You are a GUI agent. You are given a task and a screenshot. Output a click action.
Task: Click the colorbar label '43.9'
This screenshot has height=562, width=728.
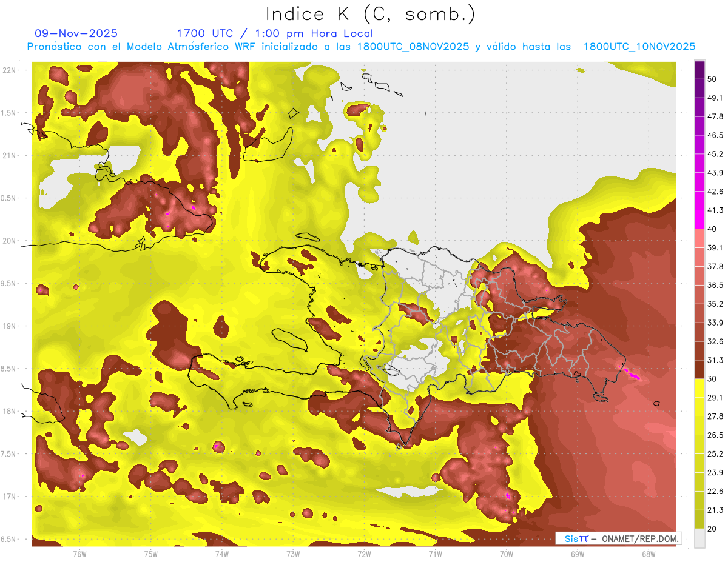point(715,173)
